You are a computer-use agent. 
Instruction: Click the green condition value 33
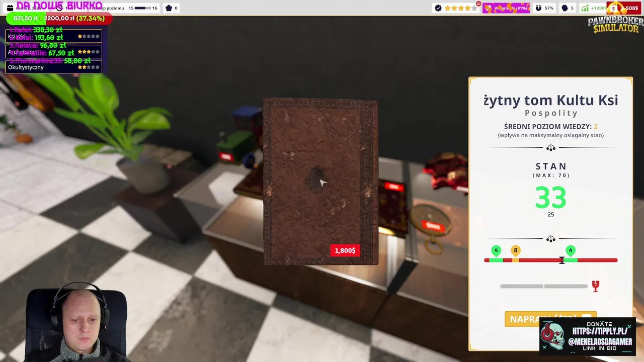pos(550,198)
